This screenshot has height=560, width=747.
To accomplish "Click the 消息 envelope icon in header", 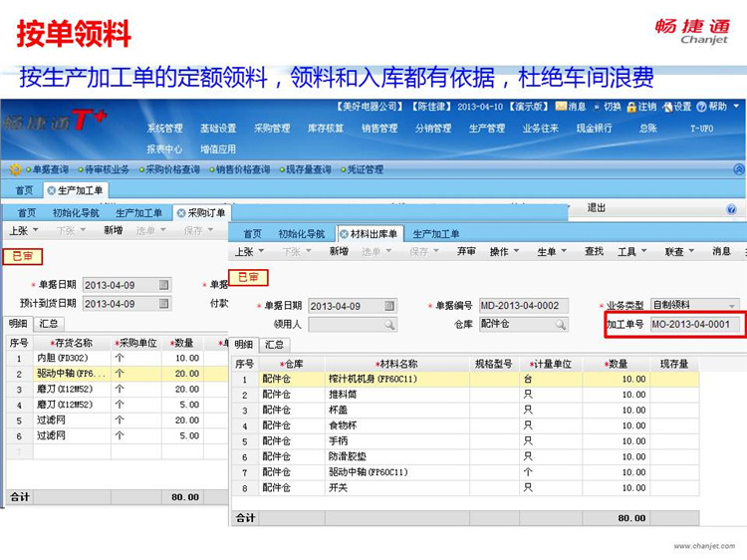I will pos(562,107).
